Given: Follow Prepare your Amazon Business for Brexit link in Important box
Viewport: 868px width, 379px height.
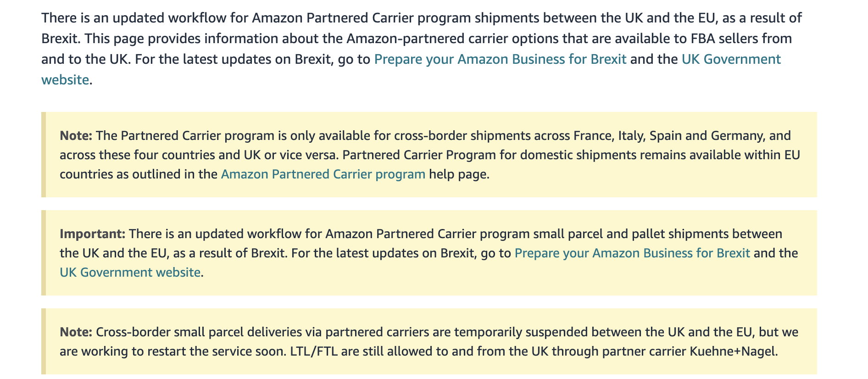Looking at the screenshot, I should [632, 253].
